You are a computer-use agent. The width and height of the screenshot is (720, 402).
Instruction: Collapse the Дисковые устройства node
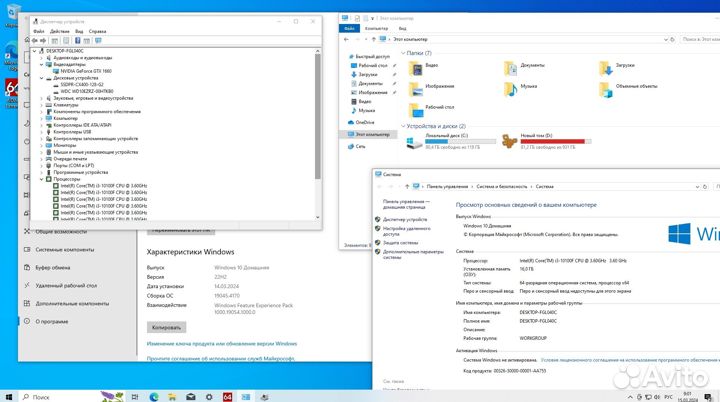tap(41, 78)
